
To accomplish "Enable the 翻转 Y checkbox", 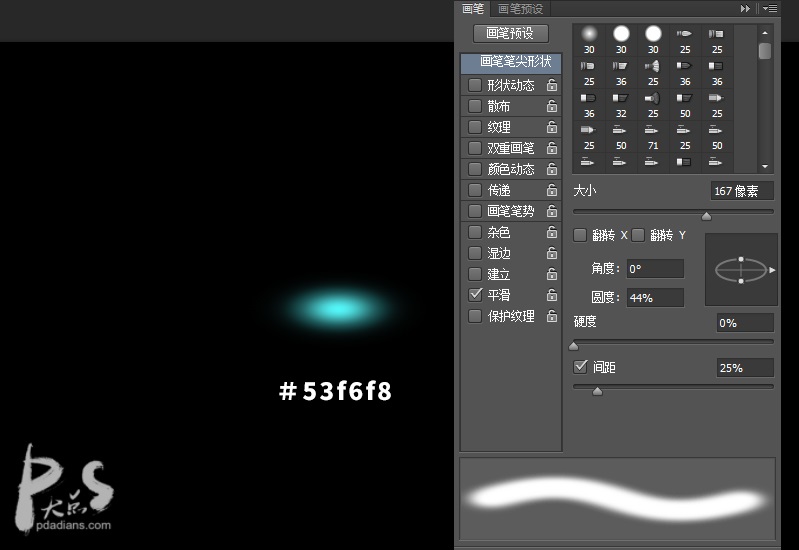I will [637, 235].
